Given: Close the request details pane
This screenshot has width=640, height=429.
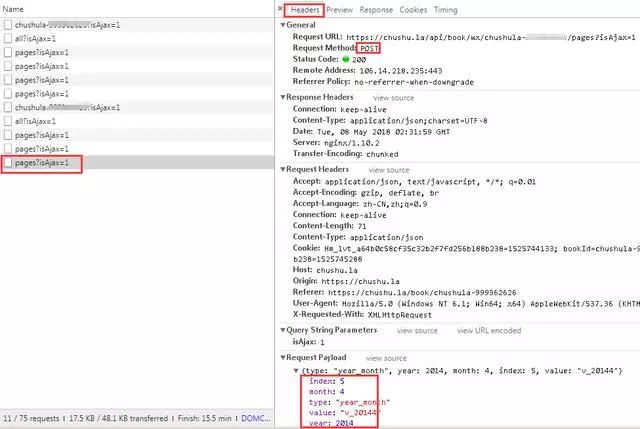Looking at the screenshot, I should pyautogui.click(x=279, y=9).
